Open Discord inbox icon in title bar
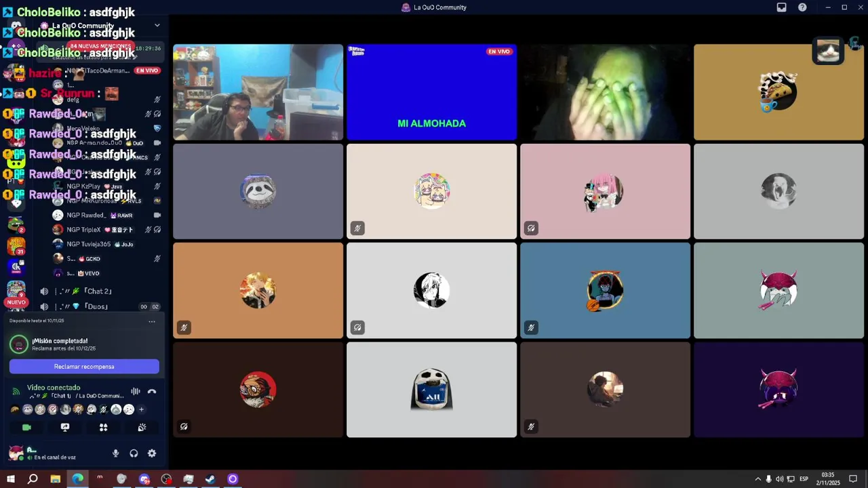Image resolution: width=868 pixels, height=488 pixels. 781,7
